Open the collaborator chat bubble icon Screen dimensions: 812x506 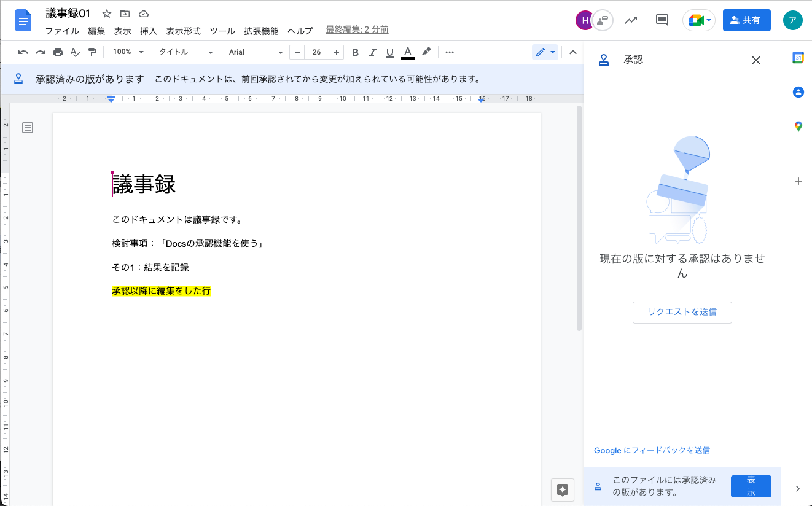[603, 20]
